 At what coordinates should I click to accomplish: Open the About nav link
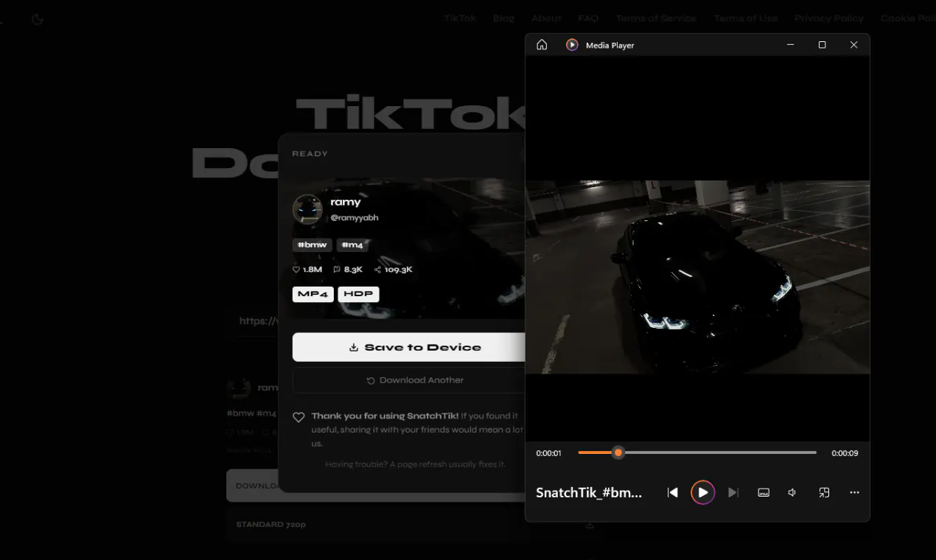pos(546,18)
